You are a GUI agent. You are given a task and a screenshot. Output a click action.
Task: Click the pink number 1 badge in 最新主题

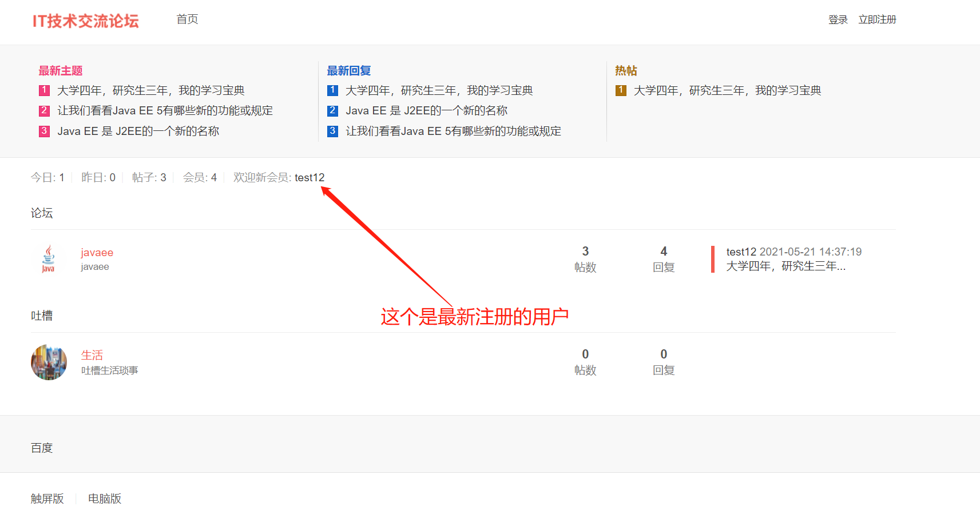[44, 90]
